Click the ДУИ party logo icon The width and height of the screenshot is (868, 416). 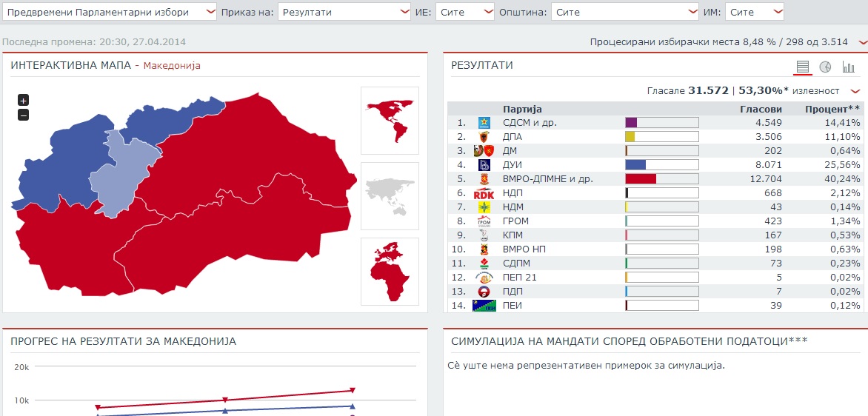click(484, 165)
